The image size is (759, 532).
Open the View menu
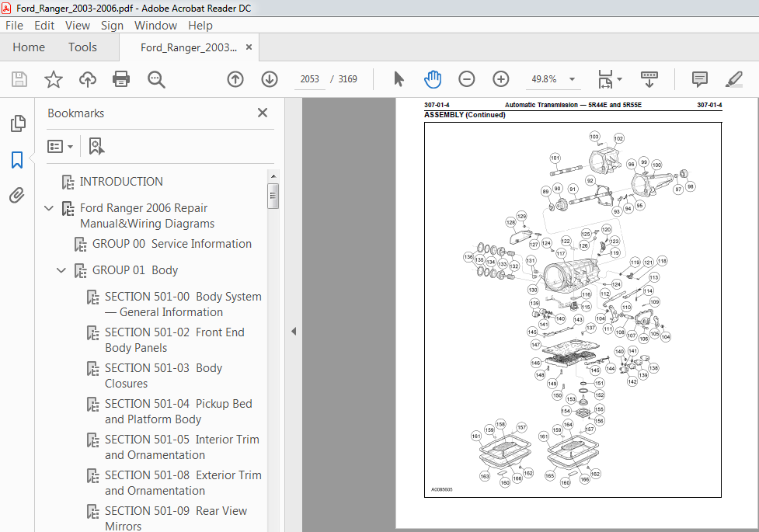click(78, 25)
